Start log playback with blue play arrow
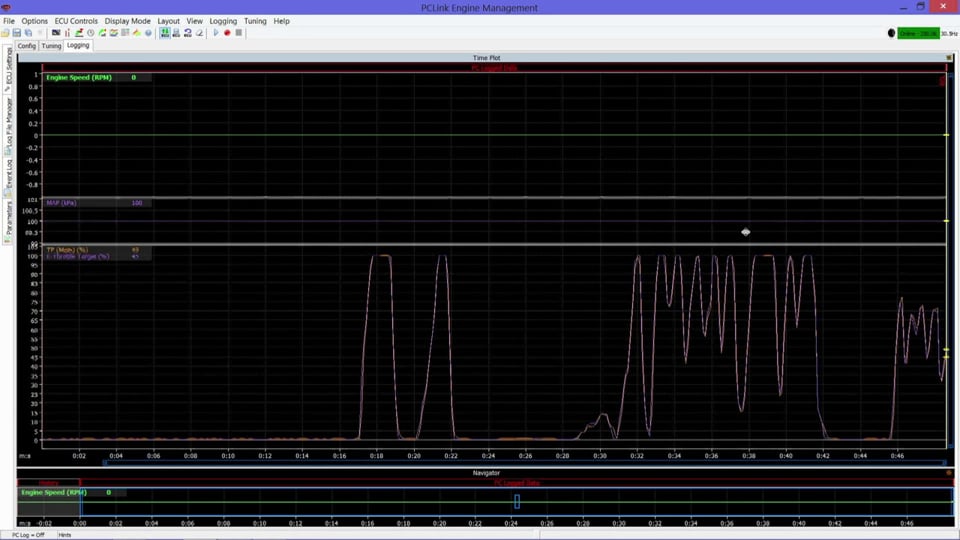 click(x=216, y=33)
